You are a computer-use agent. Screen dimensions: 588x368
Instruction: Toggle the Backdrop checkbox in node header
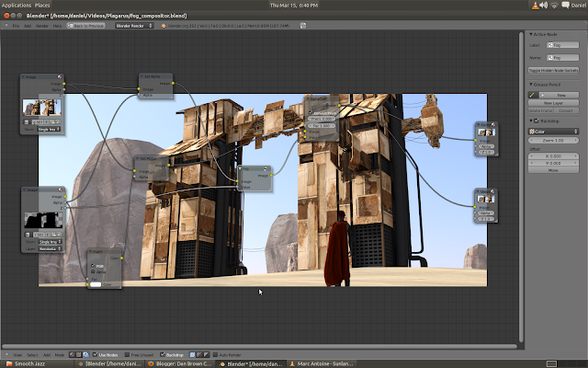[164, 353]
